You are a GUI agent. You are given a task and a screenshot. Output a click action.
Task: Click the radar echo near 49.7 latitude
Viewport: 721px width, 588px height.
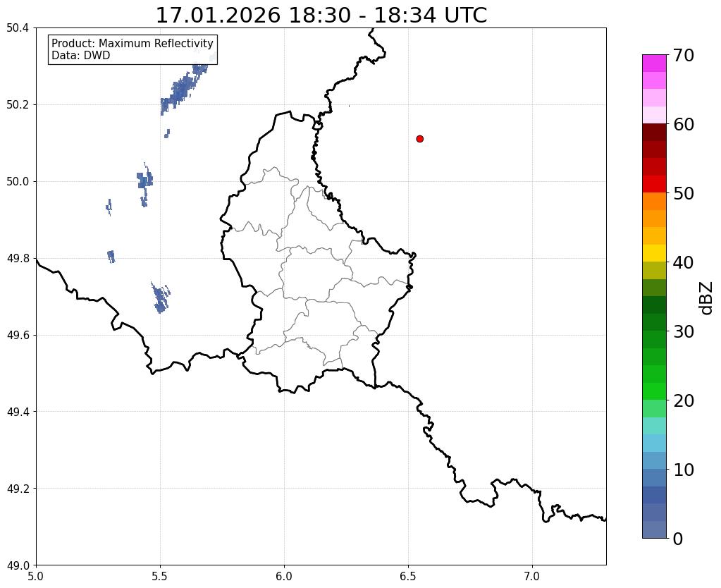coord(161,298)
